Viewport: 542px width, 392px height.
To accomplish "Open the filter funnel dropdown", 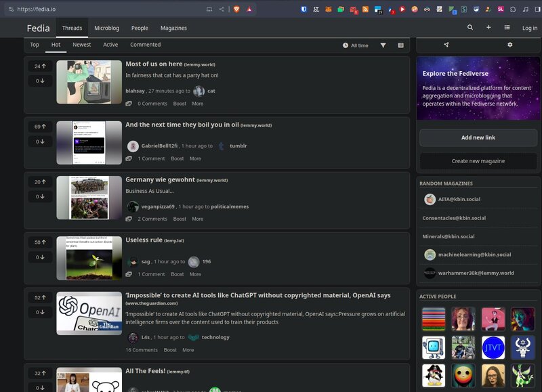I will pos(383,45).
